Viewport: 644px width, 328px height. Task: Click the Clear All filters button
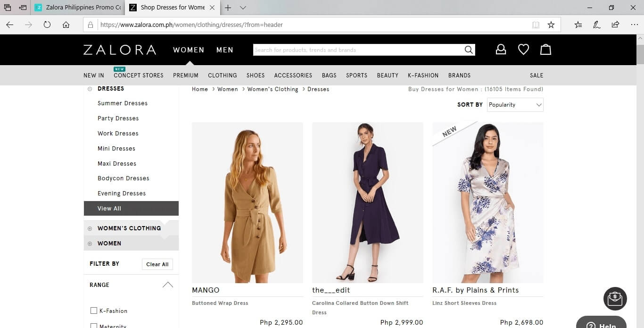point(157,264)
